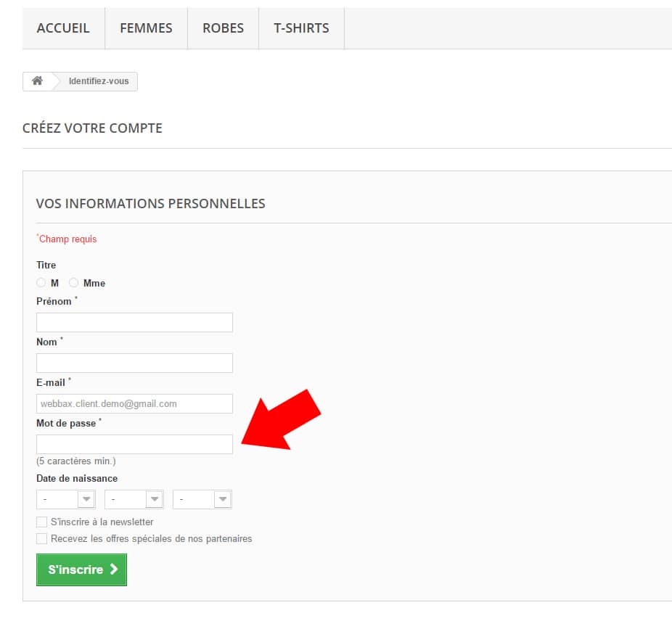Select the M title radio button
Viewport: 672px width, 621px height.
(x=41, y=283)
